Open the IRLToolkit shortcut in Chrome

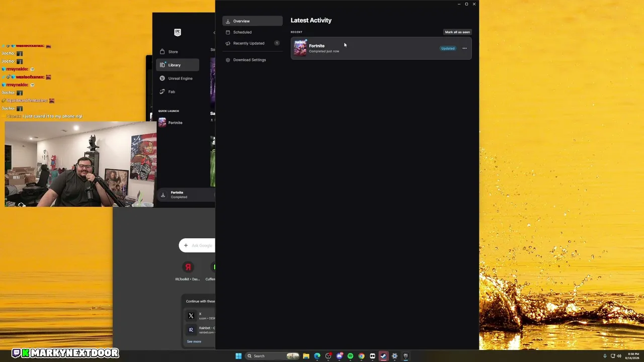(188, 270)
